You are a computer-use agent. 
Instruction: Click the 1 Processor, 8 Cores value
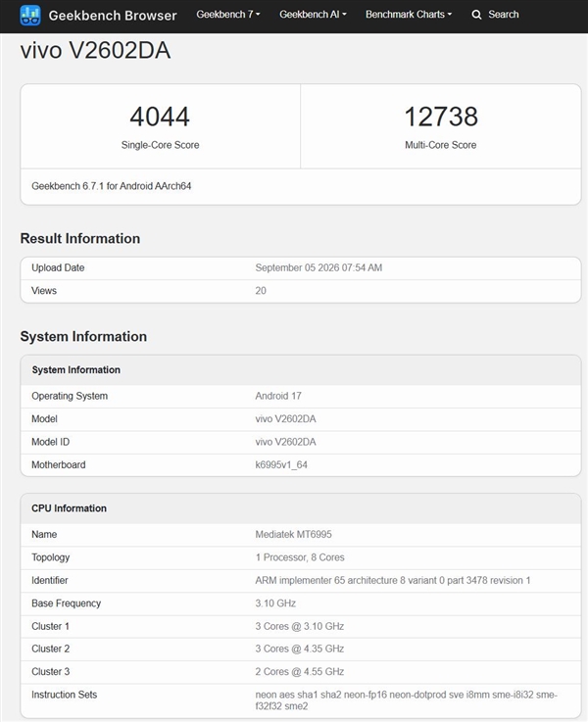coord(300,557)
